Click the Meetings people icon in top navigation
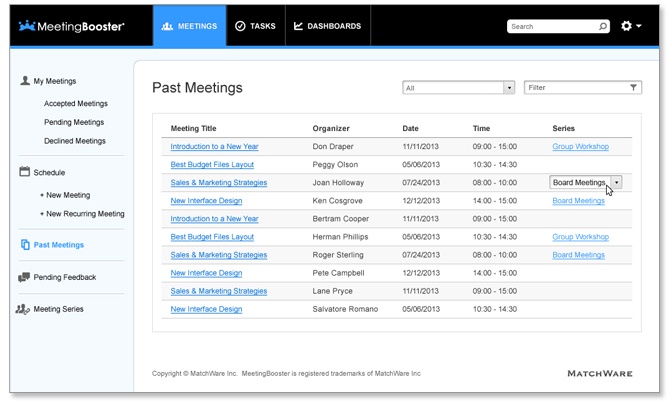This screenshot has width=669, height=404. click(167, 26)
